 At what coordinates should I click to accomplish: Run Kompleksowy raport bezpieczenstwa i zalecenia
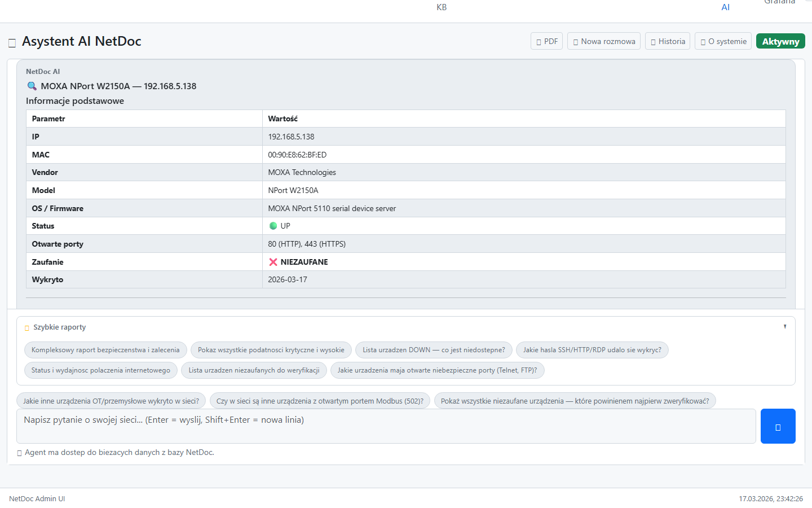[x=105, y=350]
